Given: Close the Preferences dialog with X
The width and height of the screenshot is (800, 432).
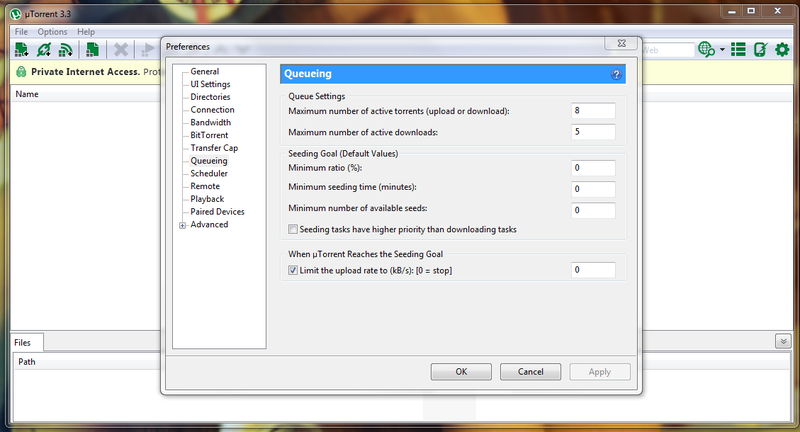Looking at the screenshot, I should click(x=621, y=43).
